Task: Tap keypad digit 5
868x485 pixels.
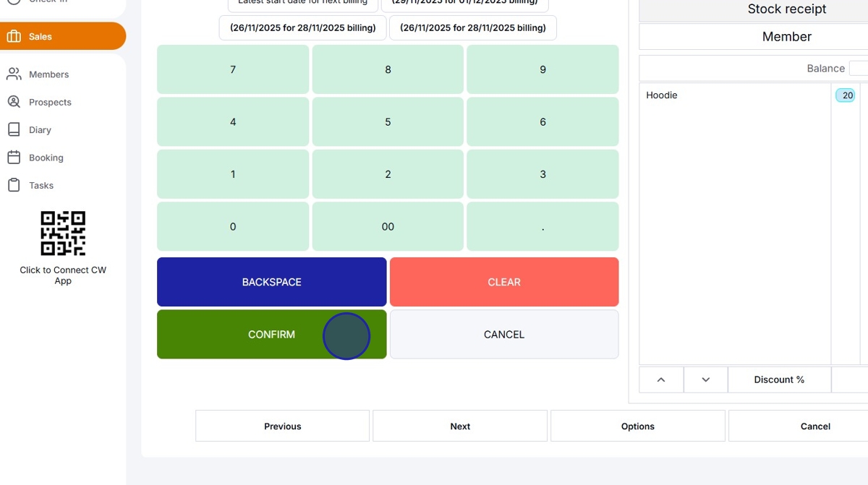Action: 388,121
